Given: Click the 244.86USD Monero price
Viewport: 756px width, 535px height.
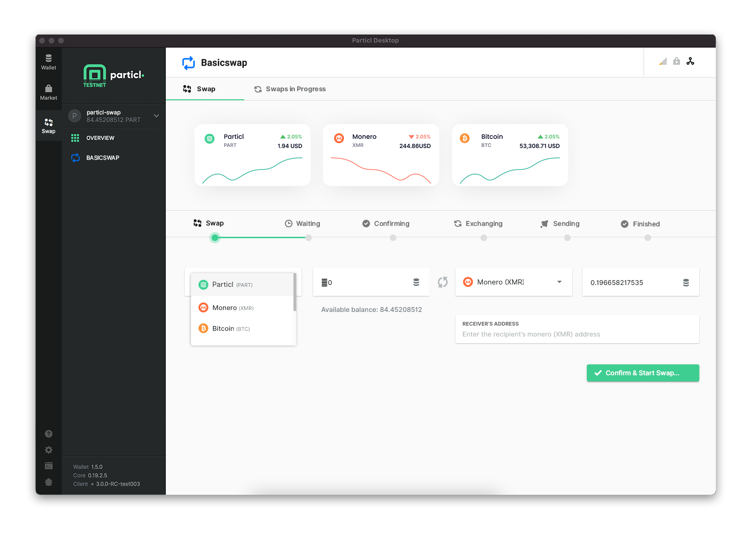Looking at the screenshot, I should (x=415, y=146).
